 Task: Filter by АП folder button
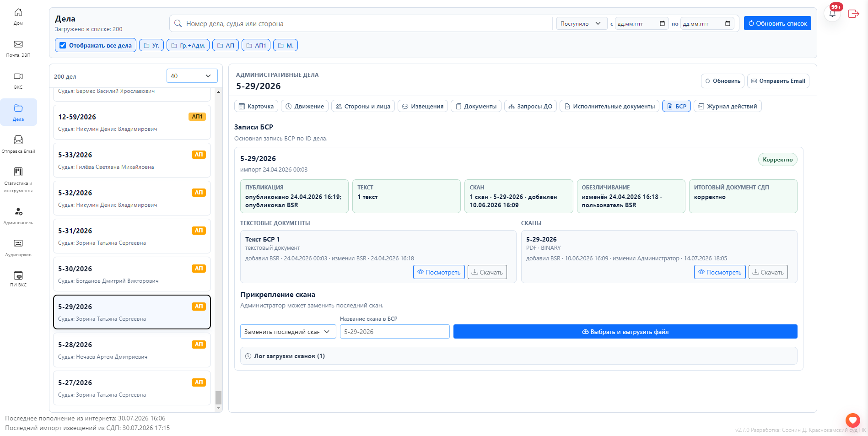pos(226,45)
